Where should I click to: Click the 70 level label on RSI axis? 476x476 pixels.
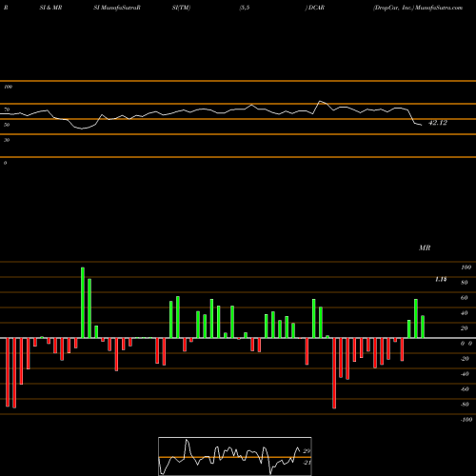point(7,109)
